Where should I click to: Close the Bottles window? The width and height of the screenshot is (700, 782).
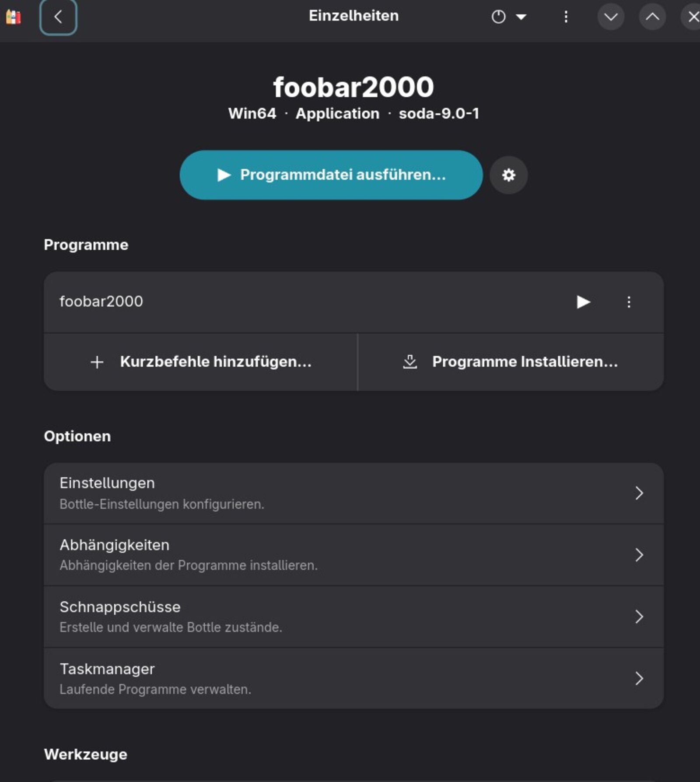coord(693,17)
